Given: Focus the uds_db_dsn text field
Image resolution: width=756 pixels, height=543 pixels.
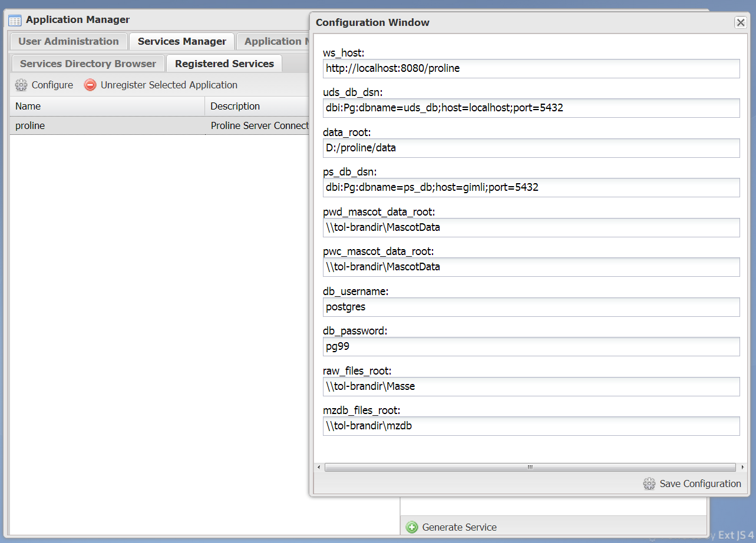Looking at the screenshot, I should point(530,108).
